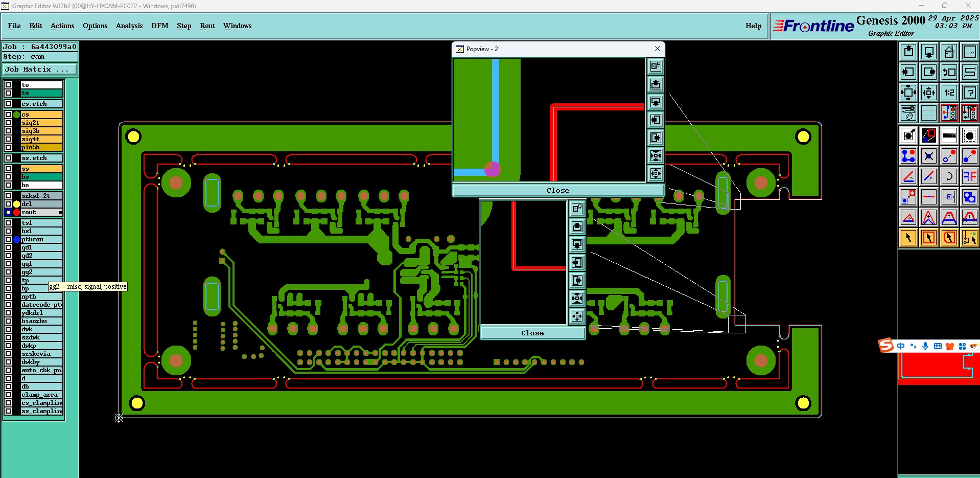Select layer name biaozhu
Viewport: 980px width, 478px height.
pos(41,321)
